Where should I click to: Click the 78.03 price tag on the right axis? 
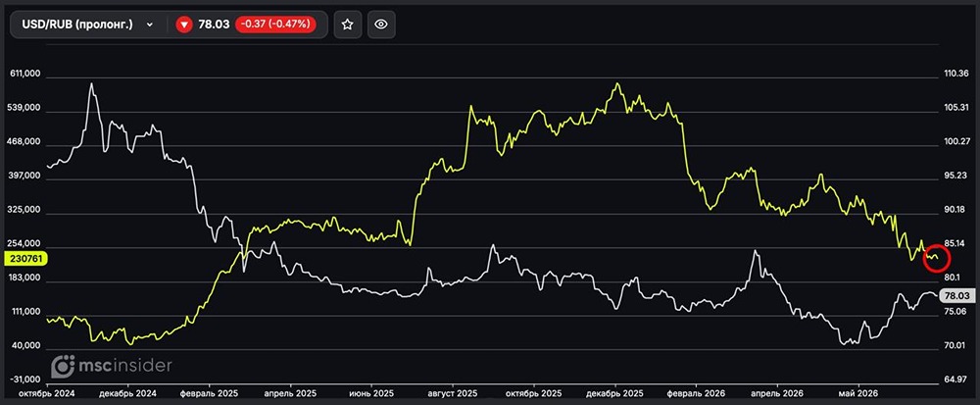click(x=957, y=296)
